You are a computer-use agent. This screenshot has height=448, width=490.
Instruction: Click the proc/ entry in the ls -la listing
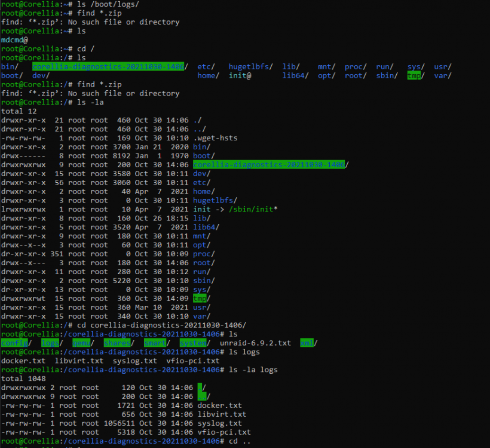pos(204,254)
